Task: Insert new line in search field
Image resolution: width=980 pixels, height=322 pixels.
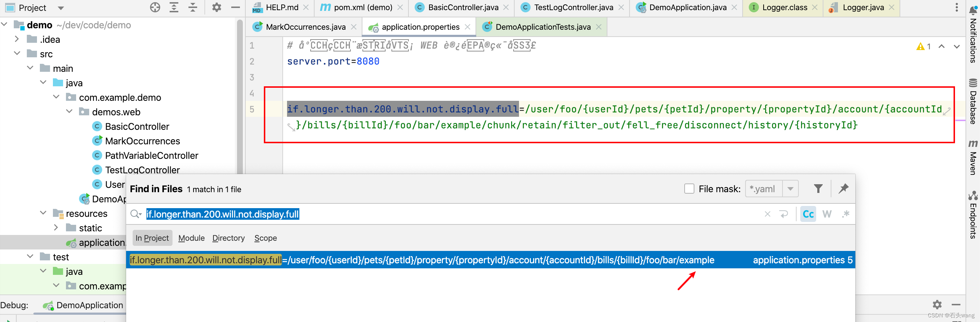Action: tap(784, 214)
